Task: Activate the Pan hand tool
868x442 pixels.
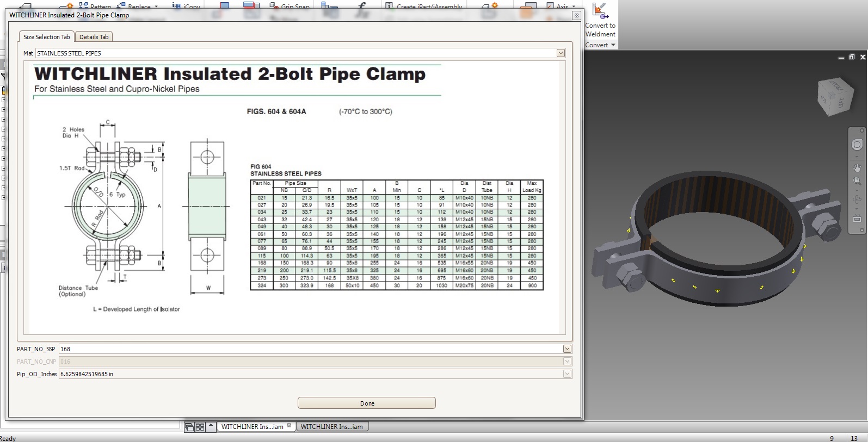Action: 857,167
